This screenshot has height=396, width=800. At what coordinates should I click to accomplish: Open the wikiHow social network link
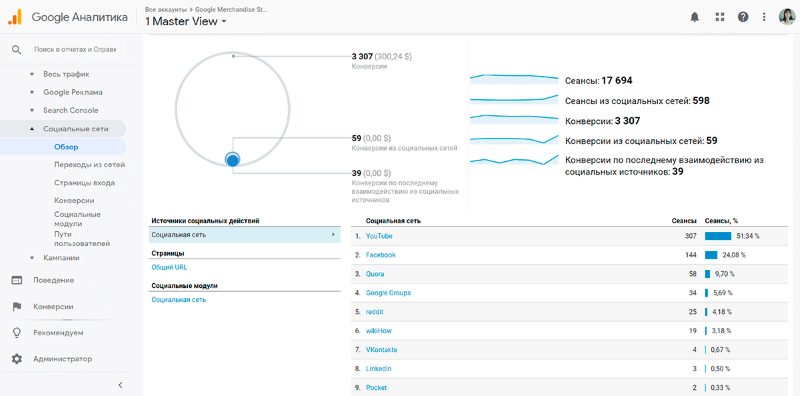point(379,331)
